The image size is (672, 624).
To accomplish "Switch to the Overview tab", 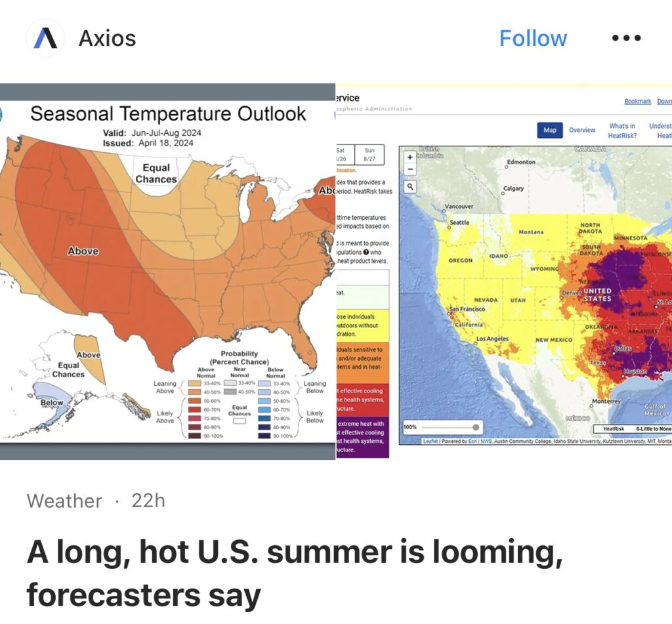I will (581, 130).
